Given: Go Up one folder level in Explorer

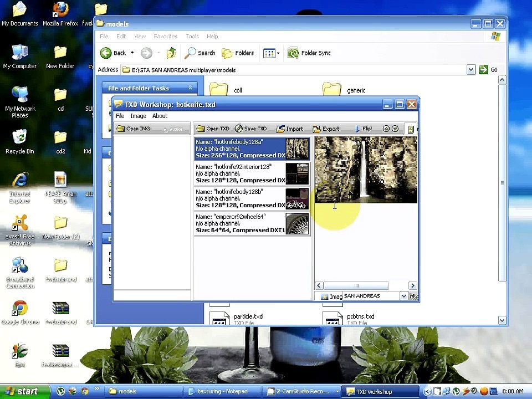Looking at the screenshot, I should coord(172,53).
